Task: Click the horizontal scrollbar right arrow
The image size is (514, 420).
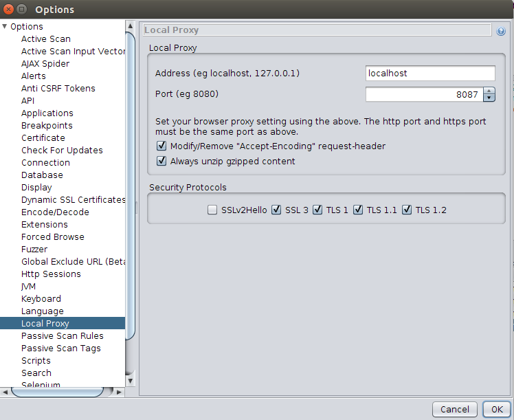Action: [119, 392]
